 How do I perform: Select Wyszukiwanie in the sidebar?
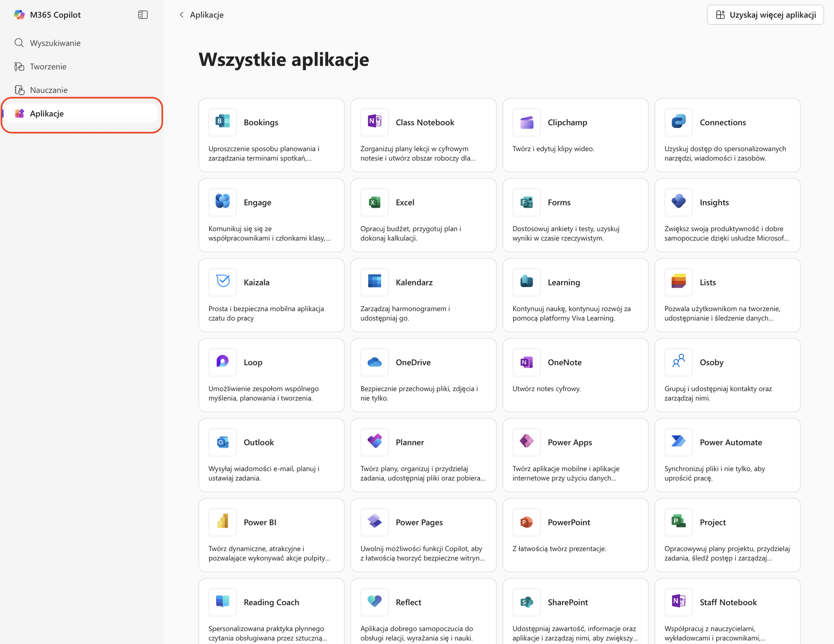(x=55, y=43)
